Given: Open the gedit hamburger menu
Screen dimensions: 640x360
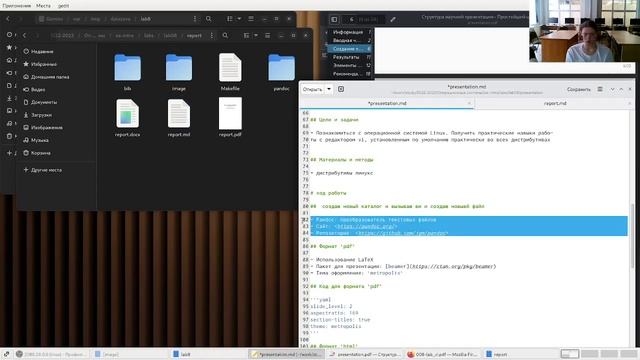Looking at the screenshot, I should point(600,89).
